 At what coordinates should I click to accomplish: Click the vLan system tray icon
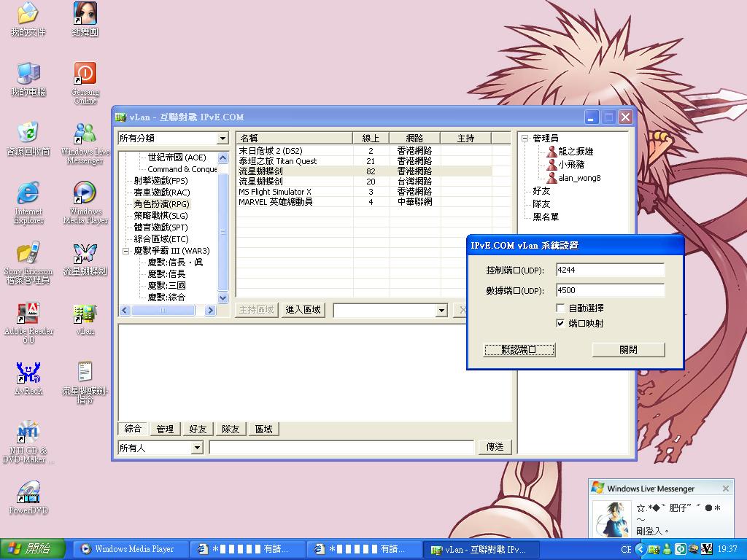pos(654,549)
